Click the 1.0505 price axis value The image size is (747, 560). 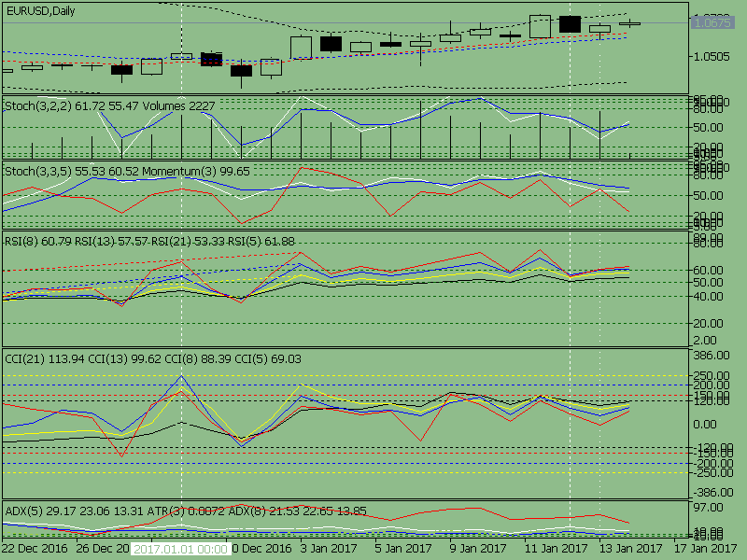click(712, 57)
